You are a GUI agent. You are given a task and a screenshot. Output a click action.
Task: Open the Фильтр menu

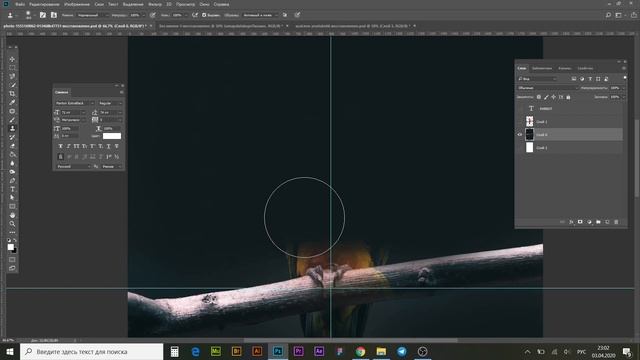point(155,4)
